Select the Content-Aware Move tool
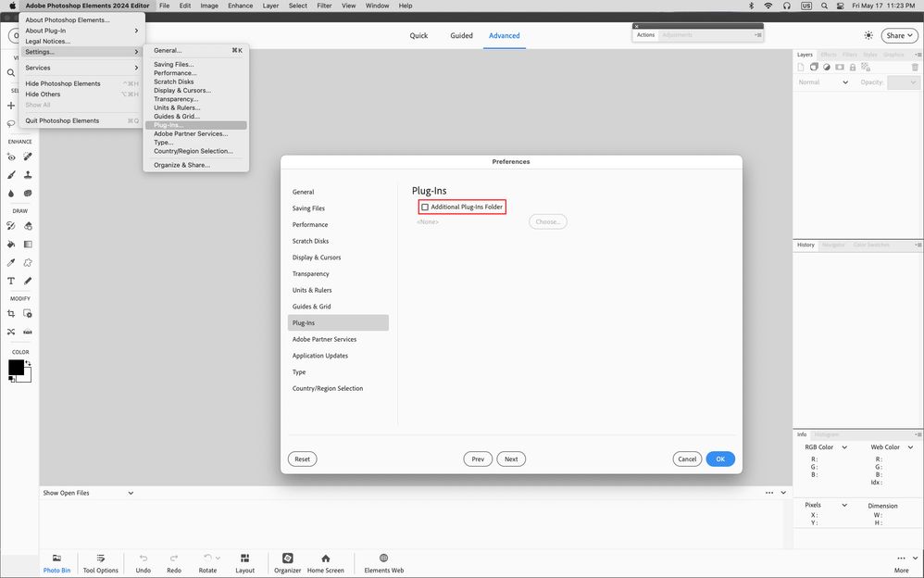This screenshot has height=578, width=924. (10, 332)
